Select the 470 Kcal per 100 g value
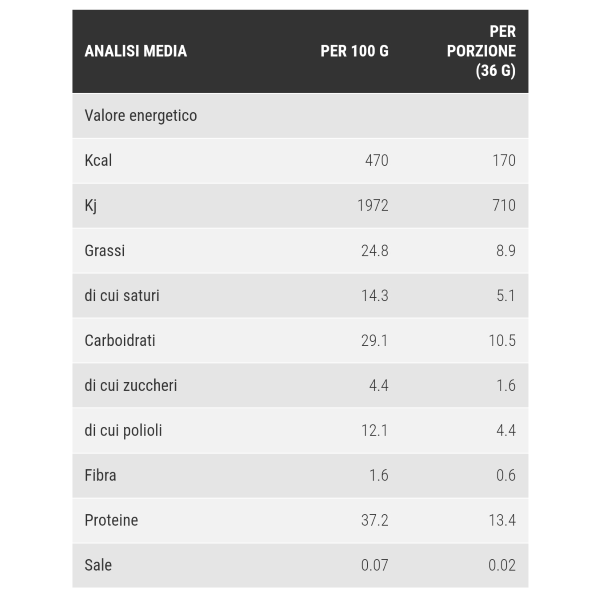 [x=377, y=160]
